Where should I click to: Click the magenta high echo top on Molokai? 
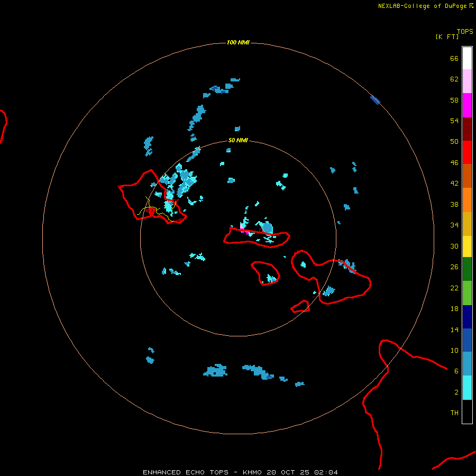click(x=244, y=230)
